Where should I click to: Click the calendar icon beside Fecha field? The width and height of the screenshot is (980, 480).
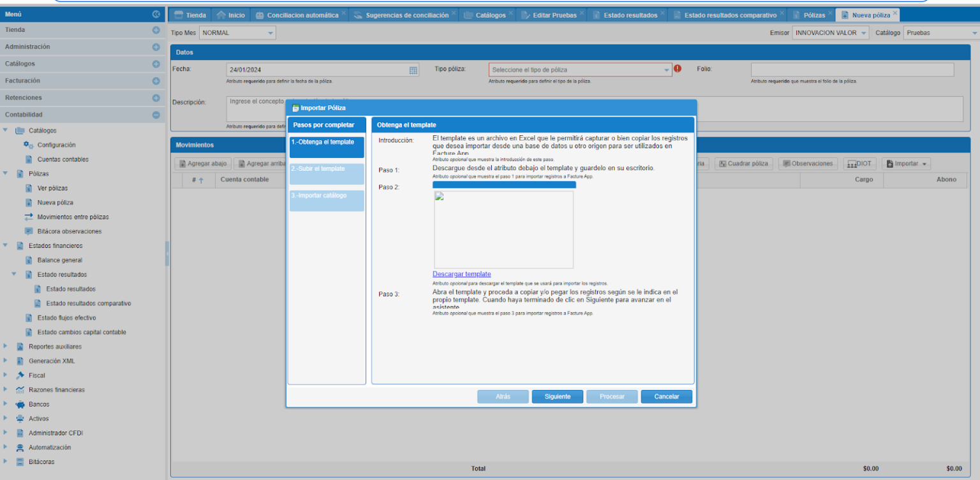(413, 70)
